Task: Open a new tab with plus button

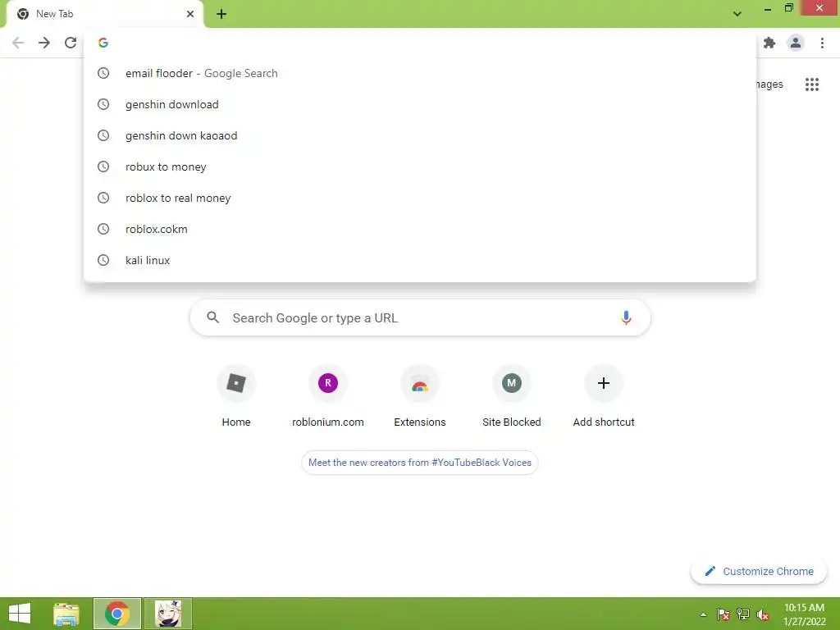Action: click(x=221, y=14)
